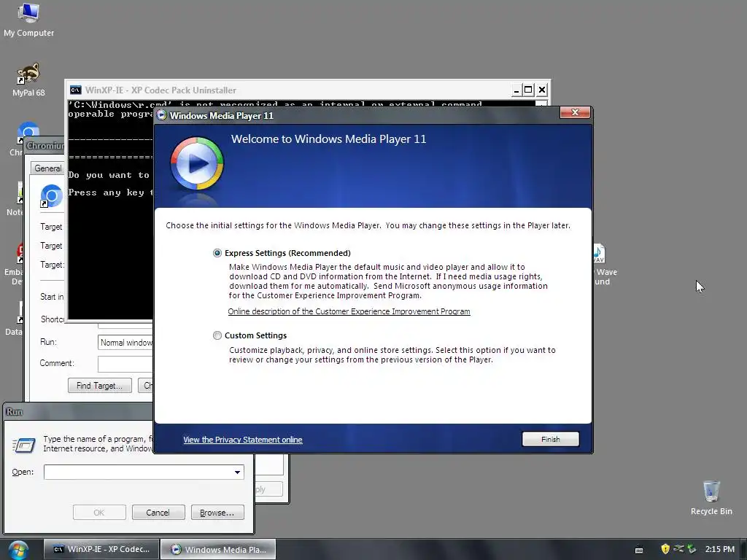Open the Run dialog's Open dropdown arrow
This screenshot has height=560, width=747.
point(237,472)
